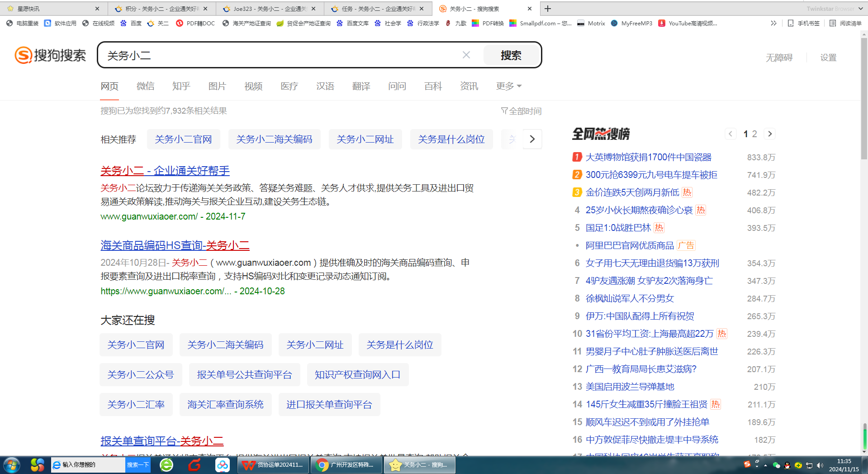Open the 软件应用 bookmark
The height and width of the screenshot is (474, 868).
point(61,23)
